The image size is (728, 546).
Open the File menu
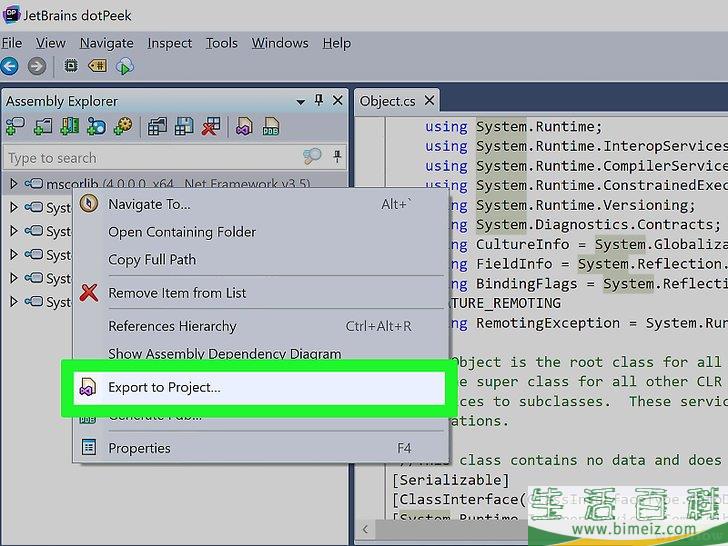pyautogui.click(x=12, y=43)
